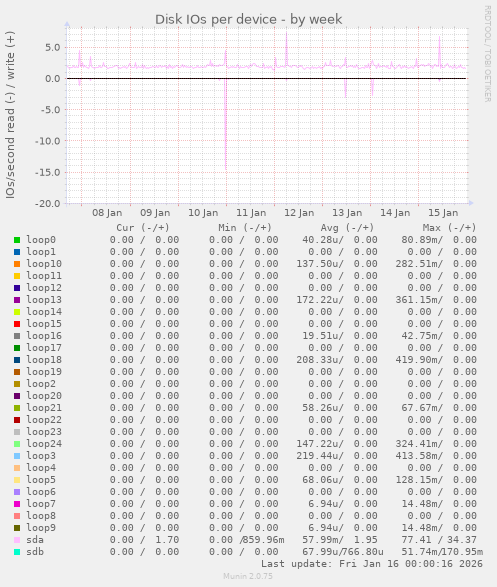
Task: Click the 11 Jan x-axis label
Action: (x=251, y=213)
